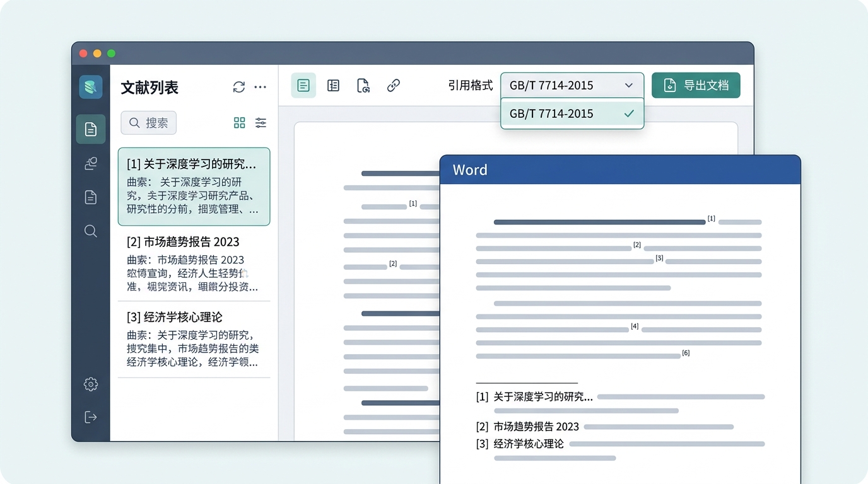
Task: Click the 导出文档 button
Action: click(x=695, y=86)
